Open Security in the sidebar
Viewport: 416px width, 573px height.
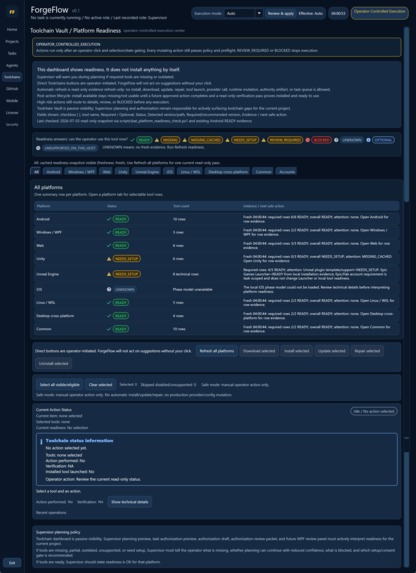point(12,124)
